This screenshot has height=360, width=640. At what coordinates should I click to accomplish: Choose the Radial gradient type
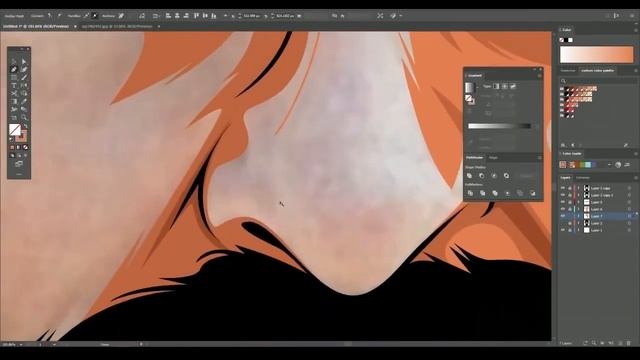point(504,86)
